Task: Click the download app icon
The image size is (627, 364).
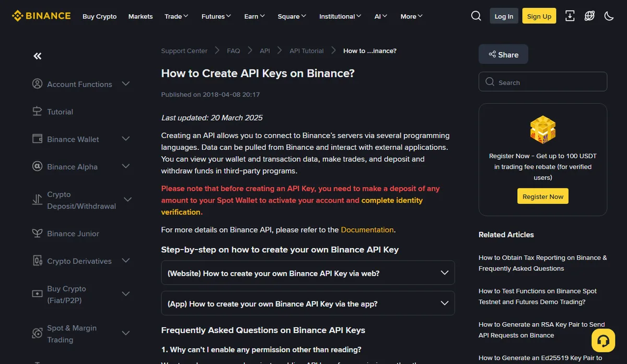Action: (x=570, y=16)
